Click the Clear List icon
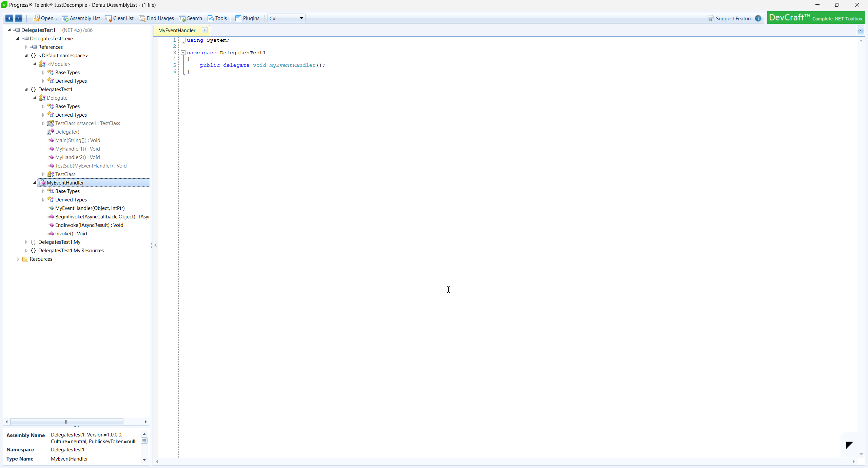This screenshot has width=868, height=468. point(108,18)
